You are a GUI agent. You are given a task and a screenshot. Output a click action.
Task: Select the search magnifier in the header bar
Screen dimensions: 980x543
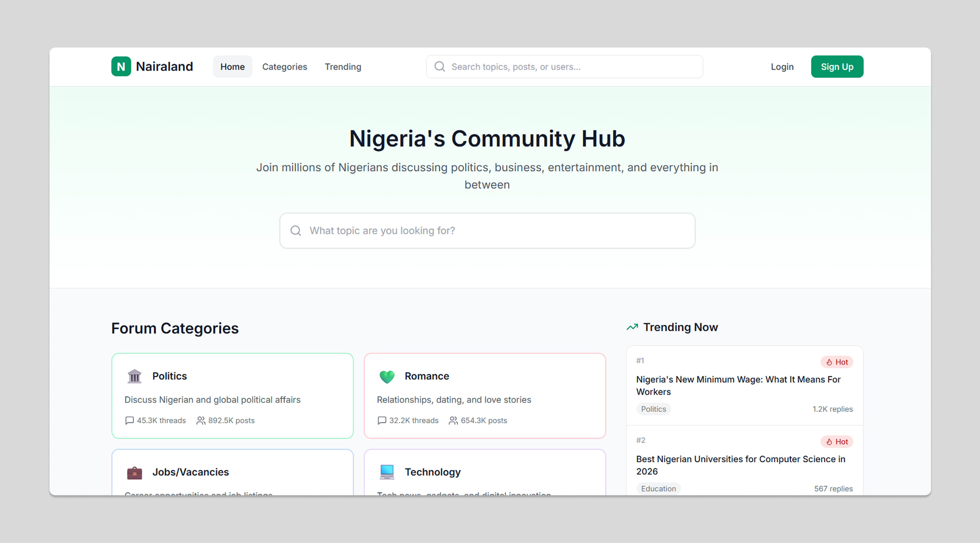click(x=439, y=67)
